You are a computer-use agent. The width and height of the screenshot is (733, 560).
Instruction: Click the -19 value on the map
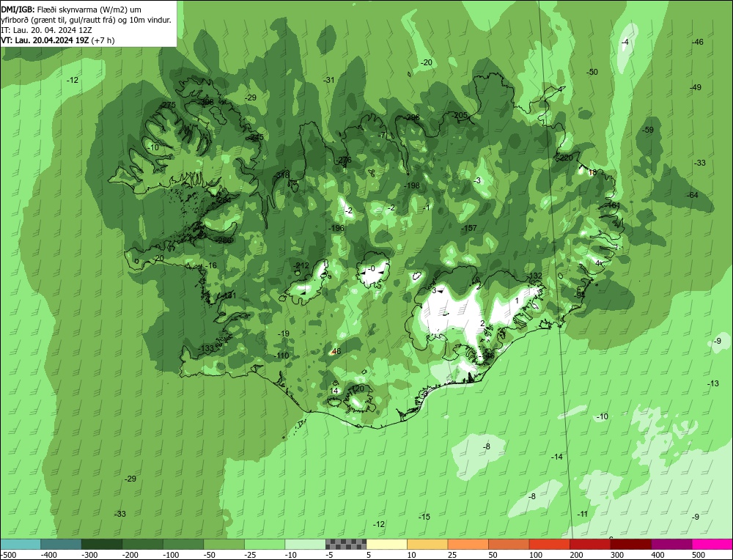[283, 334]
